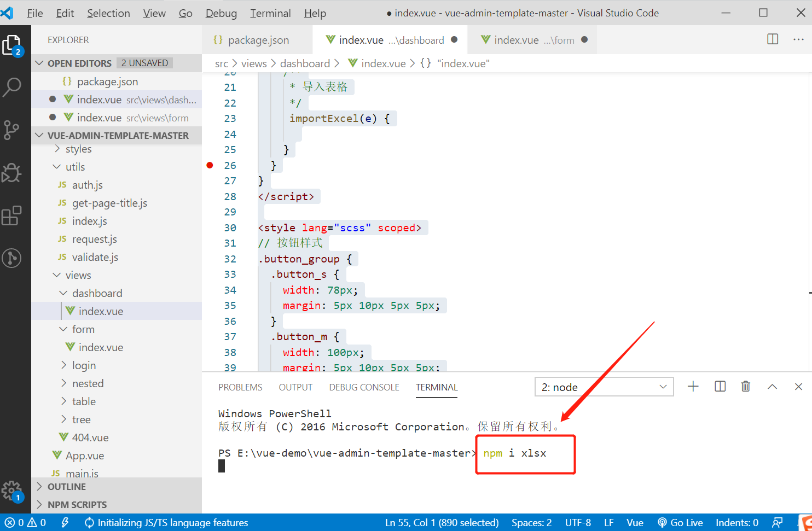Viewport: 812px width, 531px height.
Task: Open the Explorer view in activity bar
Action: [x=12, y=45]
